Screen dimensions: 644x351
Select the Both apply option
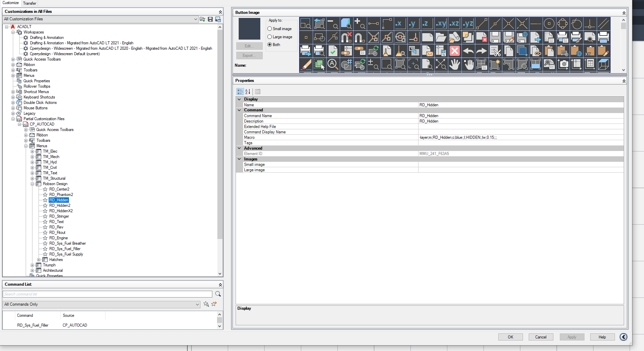269,45
